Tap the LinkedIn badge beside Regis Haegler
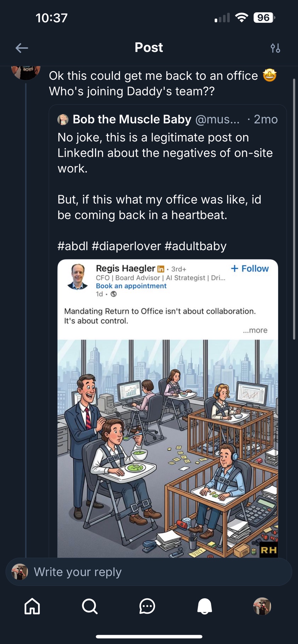The height and width of the screenshot is (644, 298). pyautogui.click(x=161, y=269)
